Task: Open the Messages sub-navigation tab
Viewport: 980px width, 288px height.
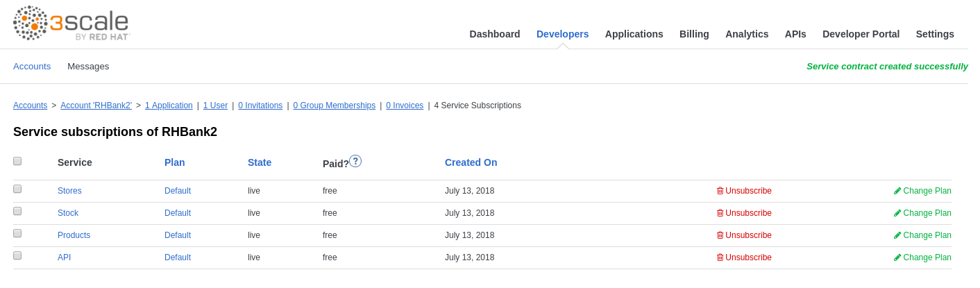Action: (88, 67)
